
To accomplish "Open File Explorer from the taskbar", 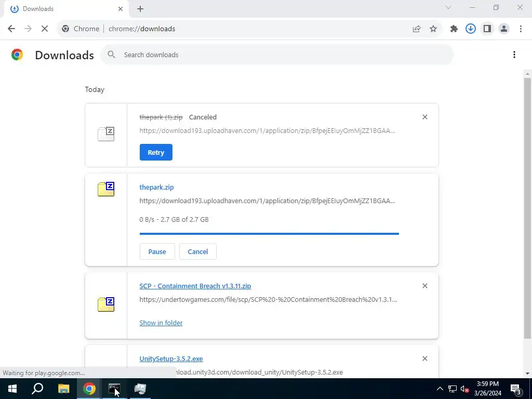I will [63, 389].
